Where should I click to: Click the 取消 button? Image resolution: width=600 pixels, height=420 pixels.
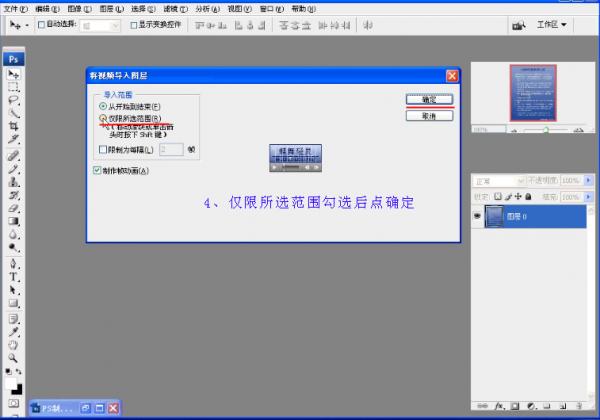(429, 116)
